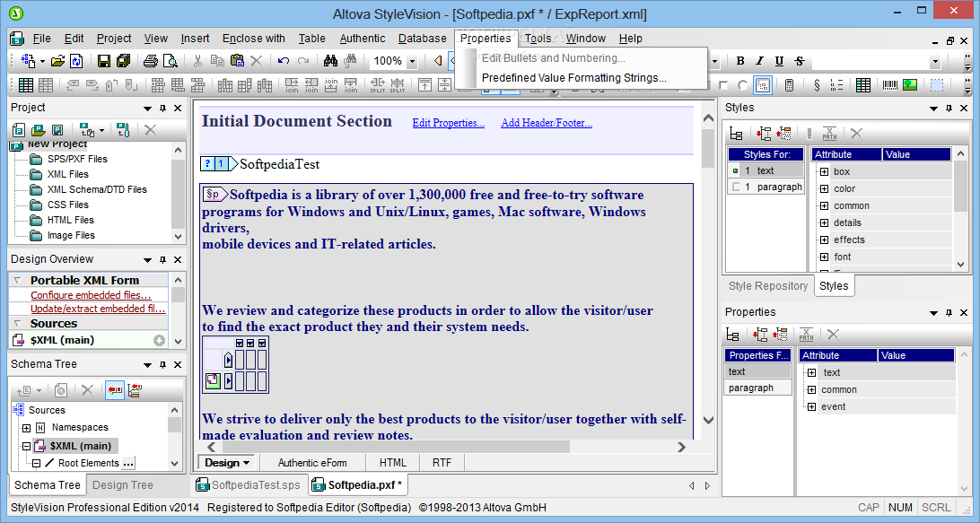Collapse the Portable XML Form section triangle

click(x=18, y=280)
